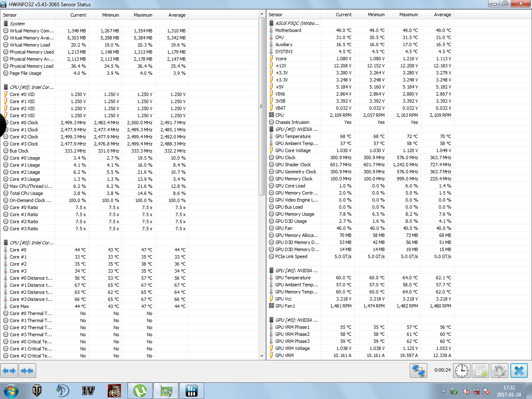This screenshot has width=532, height=399.
Task: Click the right panel Maximum column header
Action: 404,15
